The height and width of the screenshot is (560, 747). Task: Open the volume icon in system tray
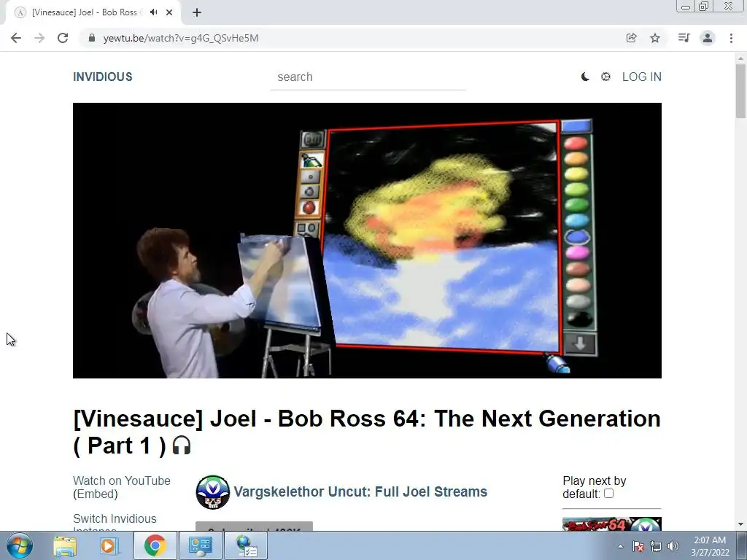coord(673,546)
